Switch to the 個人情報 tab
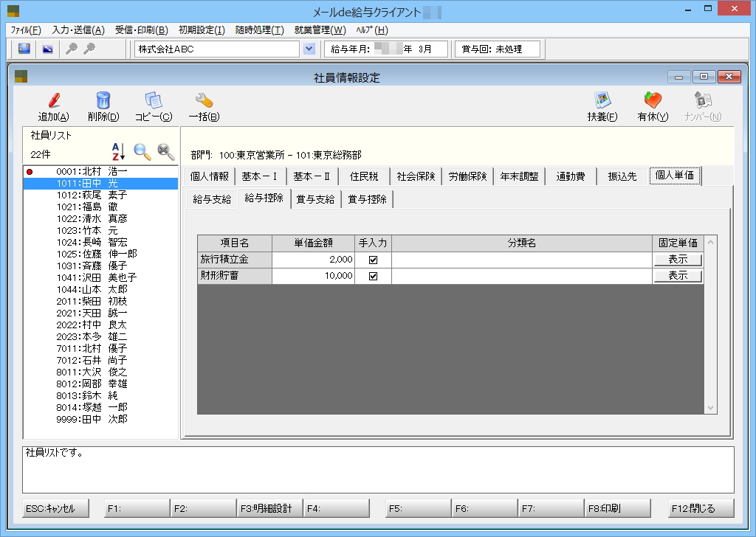Viewport: 756px width, 537px height. [209, 176]
